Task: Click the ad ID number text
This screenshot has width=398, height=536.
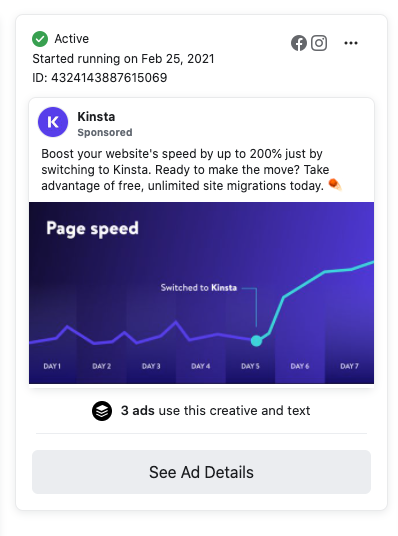Action: [100, 78]
